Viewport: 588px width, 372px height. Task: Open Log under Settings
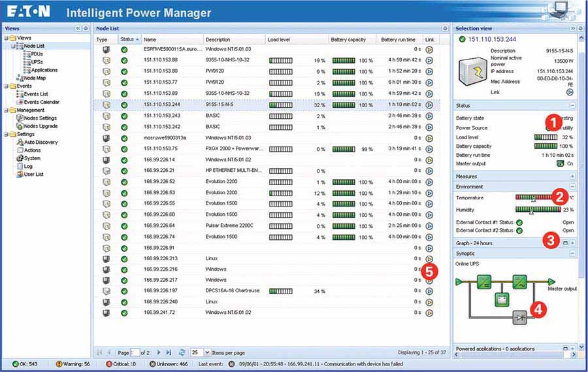coord(28,166)
